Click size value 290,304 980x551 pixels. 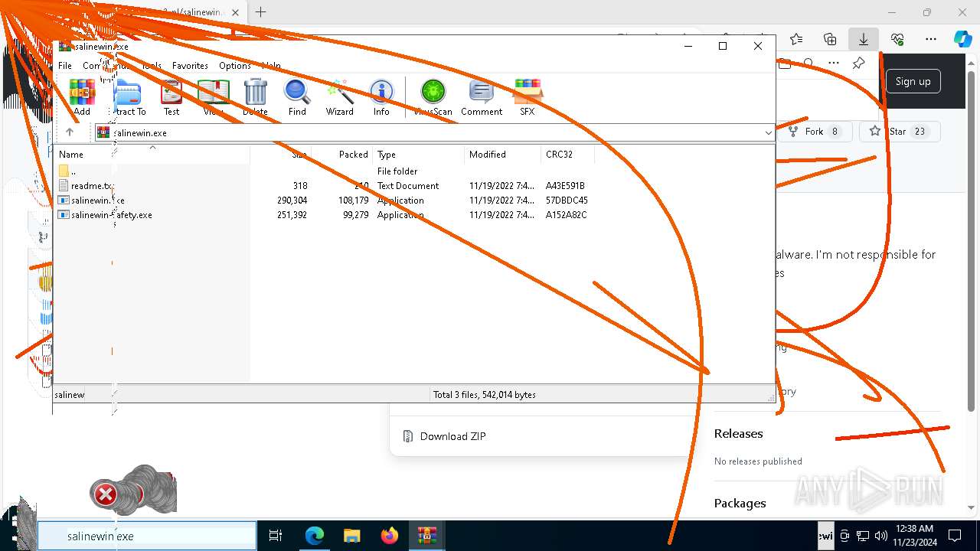(292, 201)
